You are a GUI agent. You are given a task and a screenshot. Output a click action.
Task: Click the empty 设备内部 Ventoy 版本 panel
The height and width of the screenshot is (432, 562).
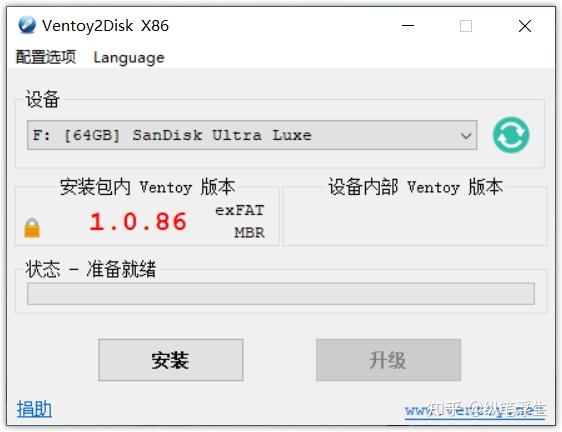(x=415, y=220)
